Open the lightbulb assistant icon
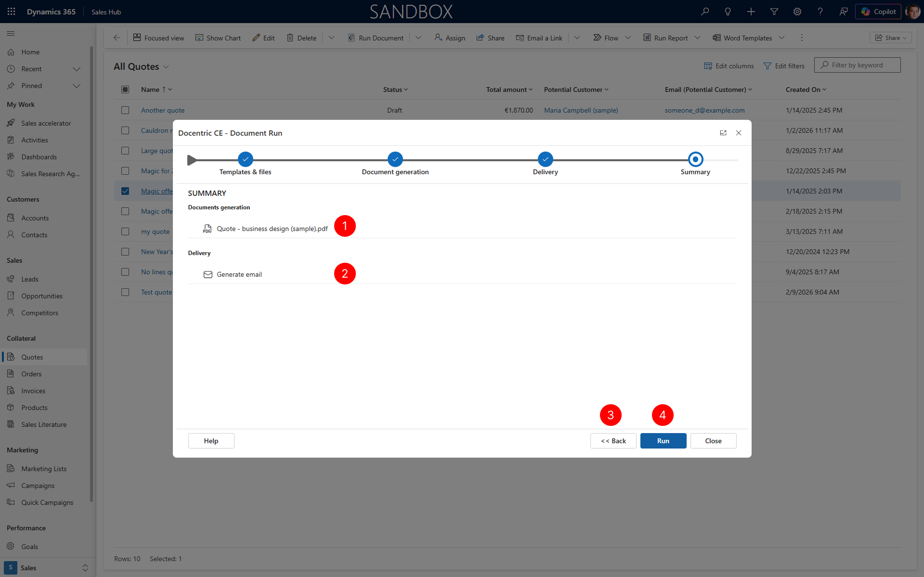The width and height of the screenshot is (924, 577). tap(728, 12)
